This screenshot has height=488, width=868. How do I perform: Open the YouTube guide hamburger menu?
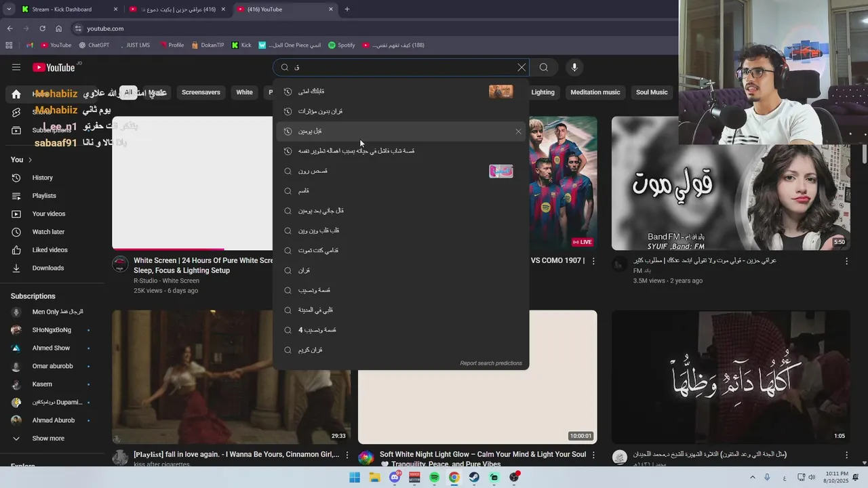[x=16, y=67]
